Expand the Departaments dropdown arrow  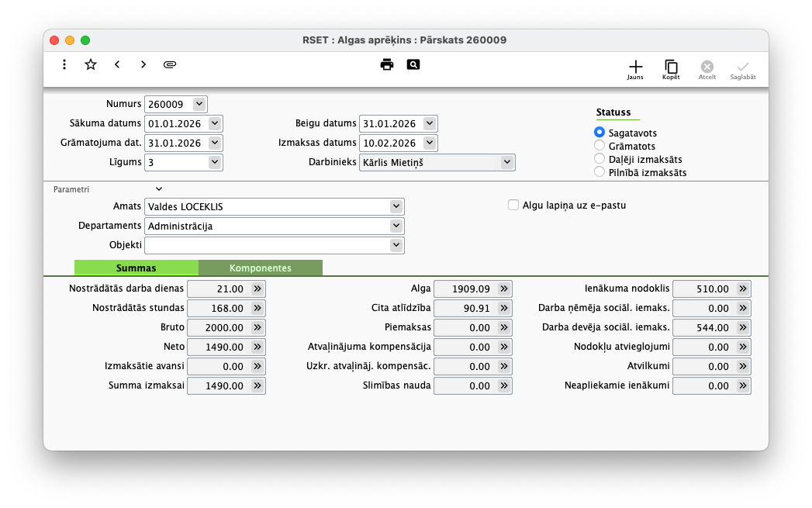[396, 226]
